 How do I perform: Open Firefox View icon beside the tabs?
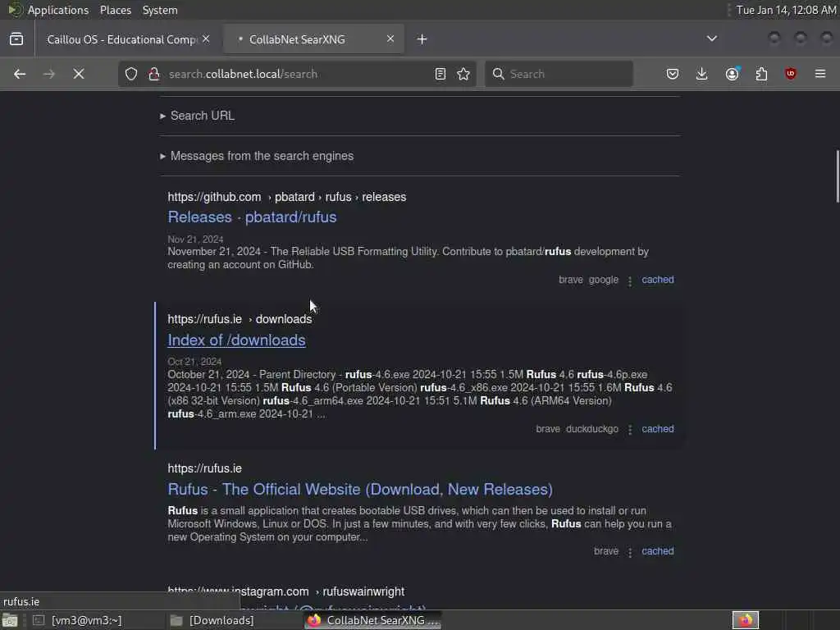click(16, 39)
